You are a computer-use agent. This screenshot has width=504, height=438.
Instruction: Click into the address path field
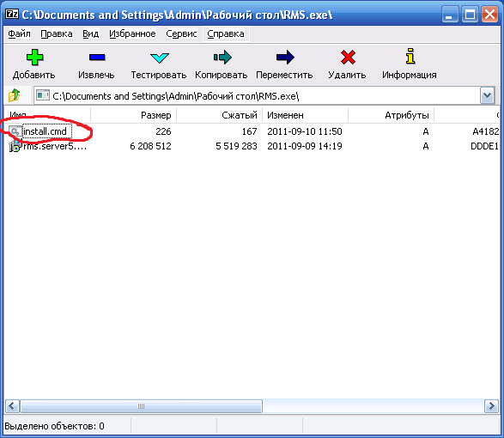(x=257, y=96)
